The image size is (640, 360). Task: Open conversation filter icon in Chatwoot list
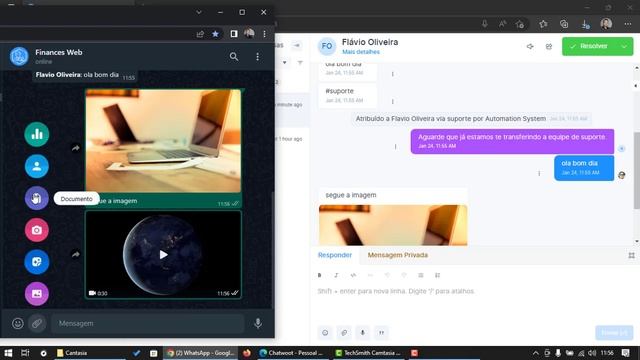300,62
